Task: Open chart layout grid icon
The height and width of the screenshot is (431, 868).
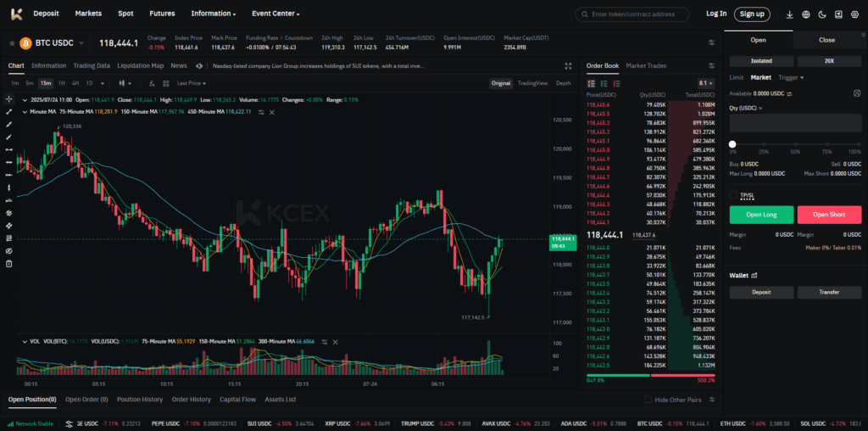Action: click(166, 84)
